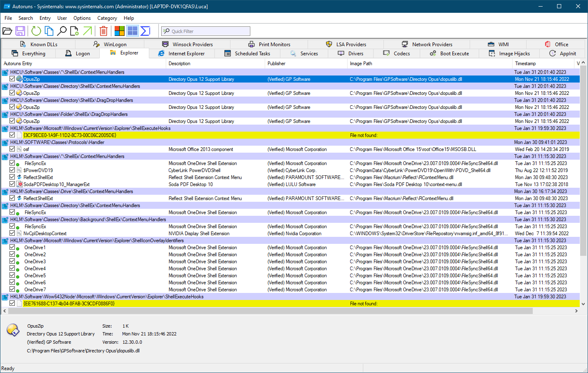Click the Save floppy disk icon
The image size is (588, 373).
click(20, 31)
